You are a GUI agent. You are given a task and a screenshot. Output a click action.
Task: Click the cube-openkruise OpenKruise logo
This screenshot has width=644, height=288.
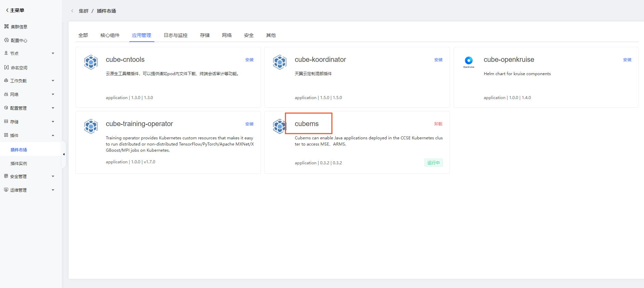pyautogui.click(x=468, y=61)
